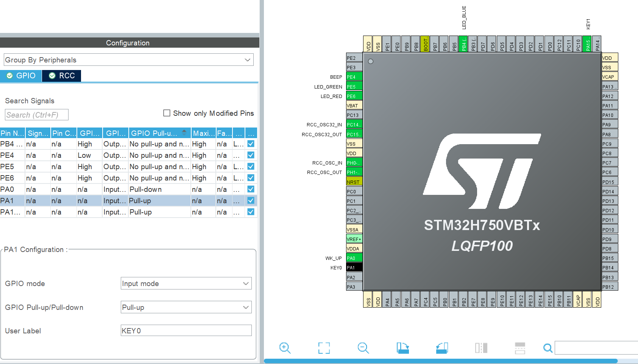638x364 pixels.
Task: Select the PA1 KEY0 pin on the chip
Action: 353,267
